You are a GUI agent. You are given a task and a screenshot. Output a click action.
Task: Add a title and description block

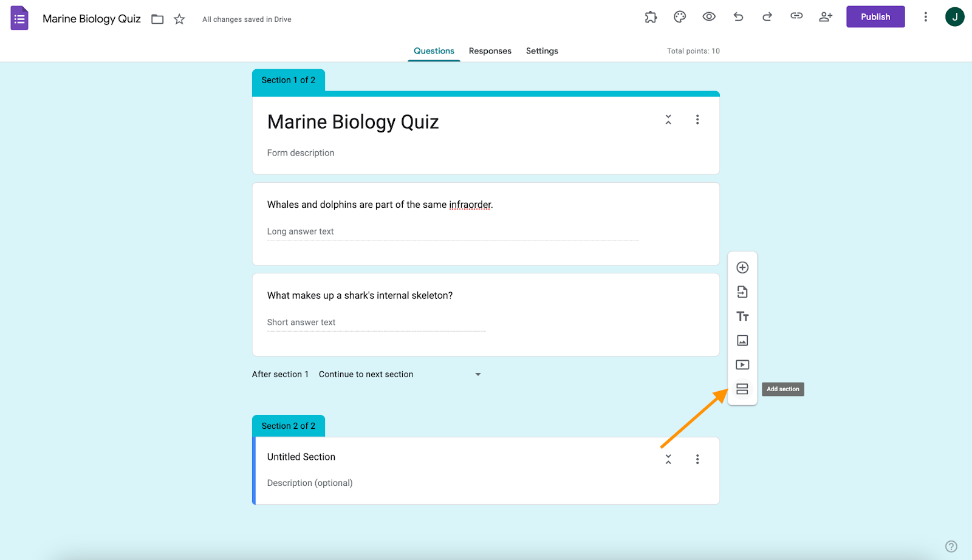(x=742, y=316)
